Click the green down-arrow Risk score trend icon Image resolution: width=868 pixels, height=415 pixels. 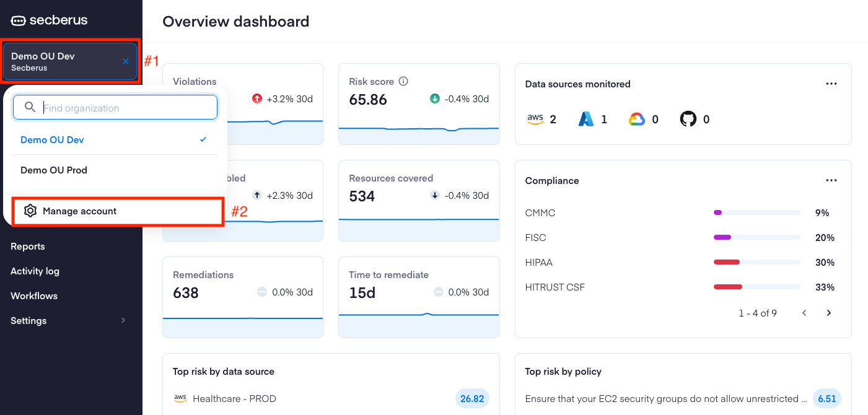[x=435, y=98]
